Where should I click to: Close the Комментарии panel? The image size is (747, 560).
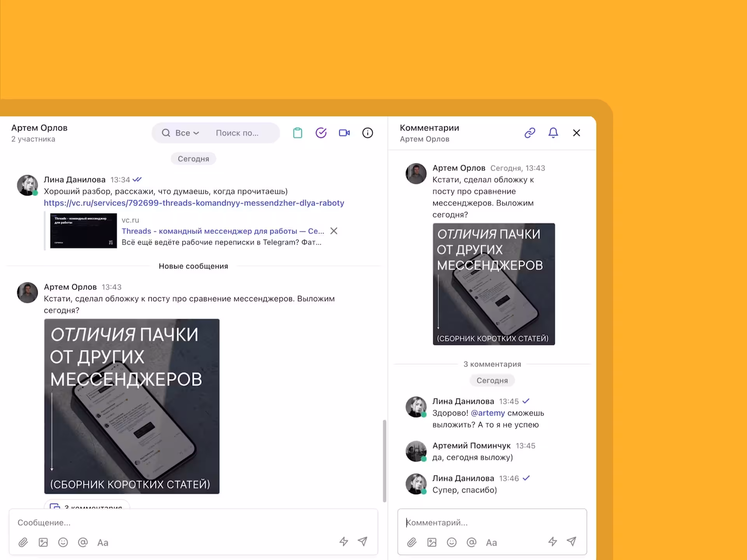click(x=576, y=133)
